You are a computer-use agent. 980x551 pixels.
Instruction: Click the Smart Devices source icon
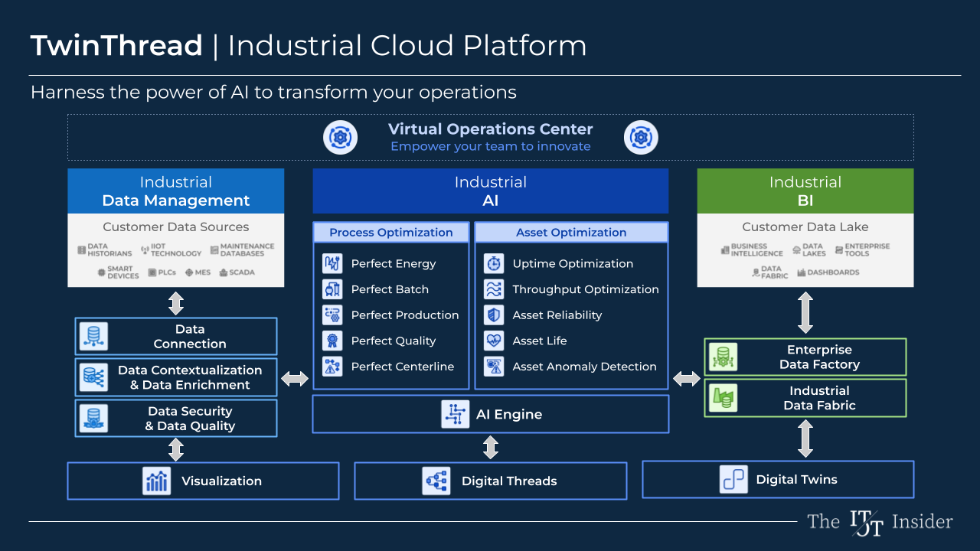tap(101, 272)
